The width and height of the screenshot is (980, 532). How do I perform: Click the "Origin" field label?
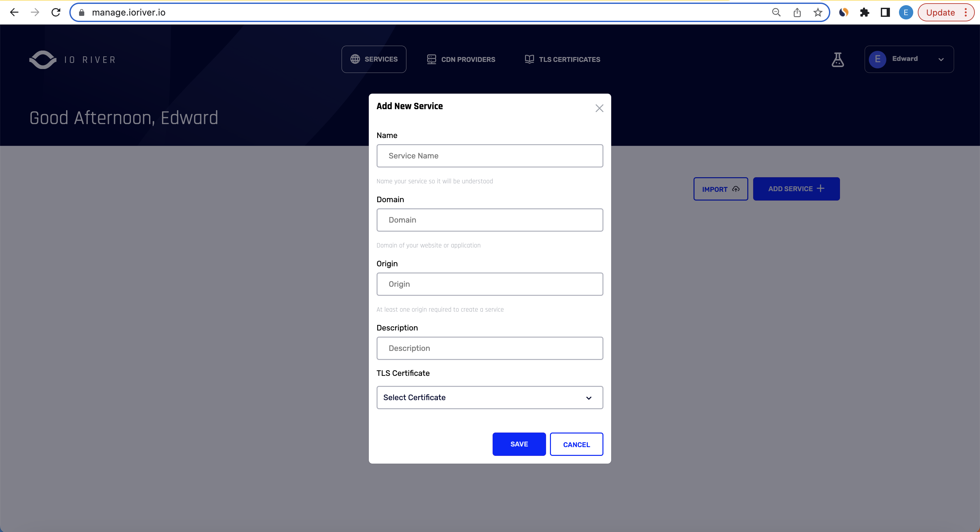point(387,264)
